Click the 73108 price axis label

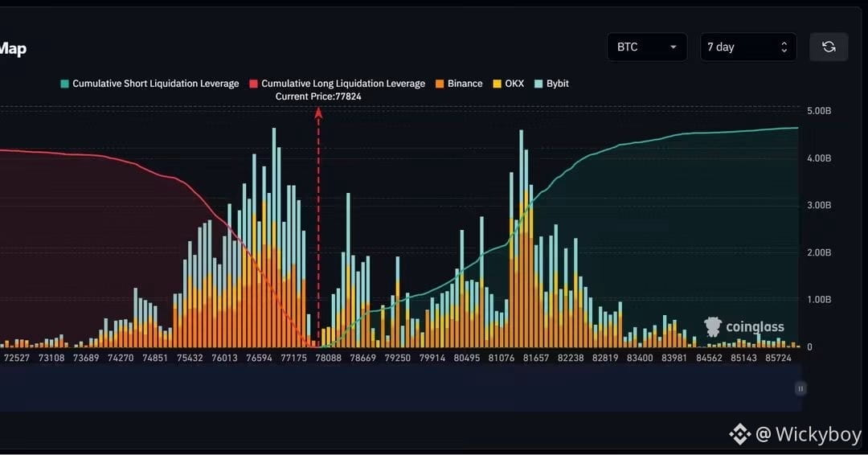(x=51, y=359)
